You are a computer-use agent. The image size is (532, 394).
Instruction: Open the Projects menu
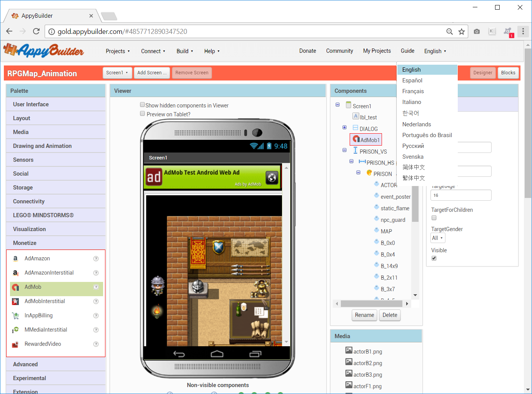click(x=117, y=51)
